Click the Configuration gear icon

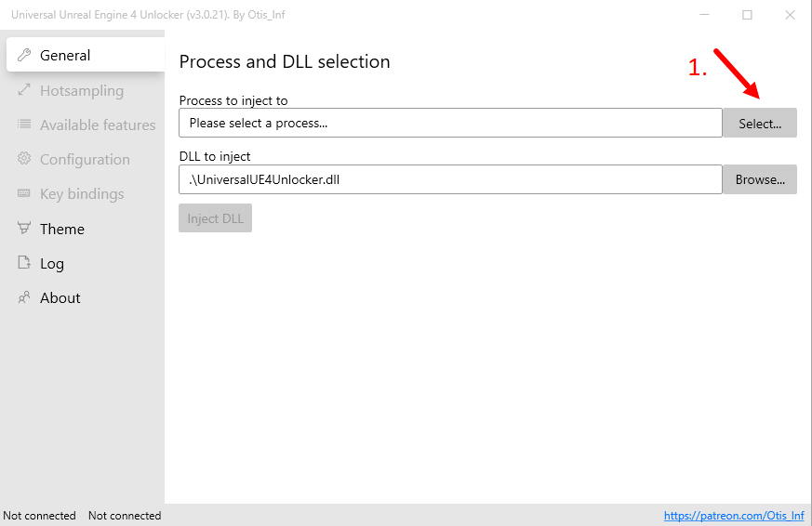tap(24, 159)
